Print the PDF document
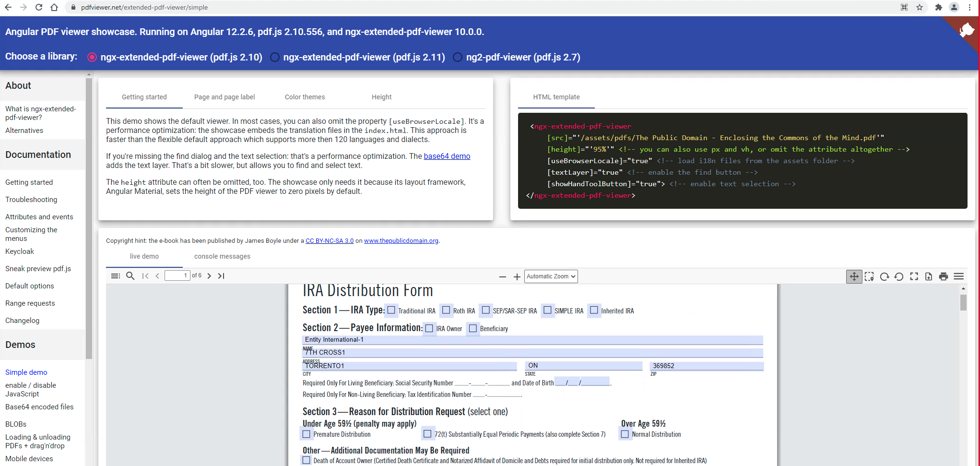The image size is (980, 466). (x=944, y=276)
